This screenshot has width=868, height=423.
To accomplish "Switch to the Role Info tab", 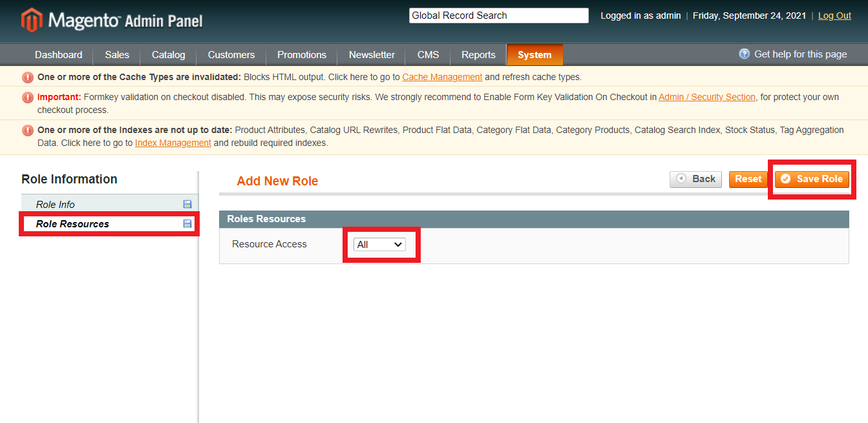I will click(x=56, y=204).
